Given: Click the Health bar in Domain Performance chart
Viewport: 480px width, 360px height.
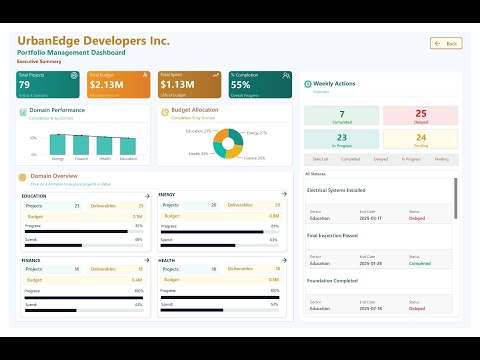Looking at the screenshot, I should (104, 146).
